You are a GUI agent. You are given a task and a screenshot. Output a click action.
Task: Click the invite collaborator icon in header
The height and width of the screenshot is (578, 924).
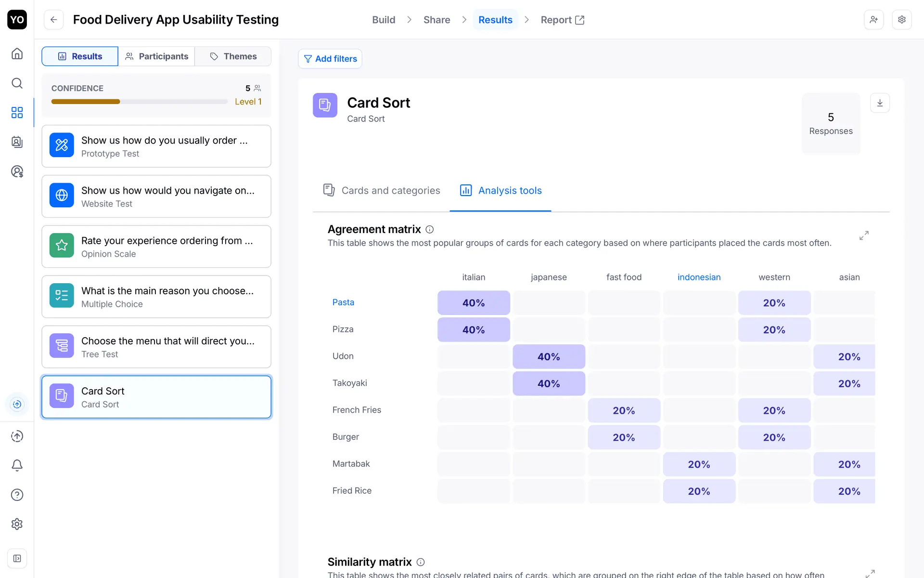873,20
